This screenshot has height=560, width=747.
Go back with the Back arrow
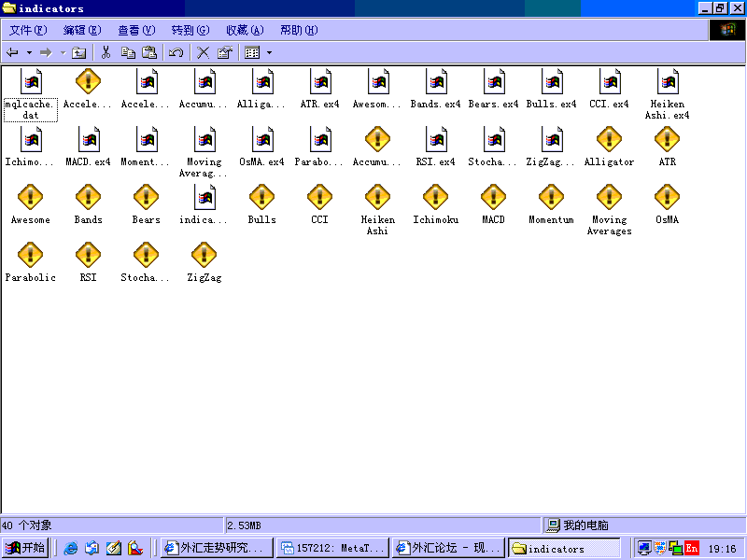click(12, 52)
